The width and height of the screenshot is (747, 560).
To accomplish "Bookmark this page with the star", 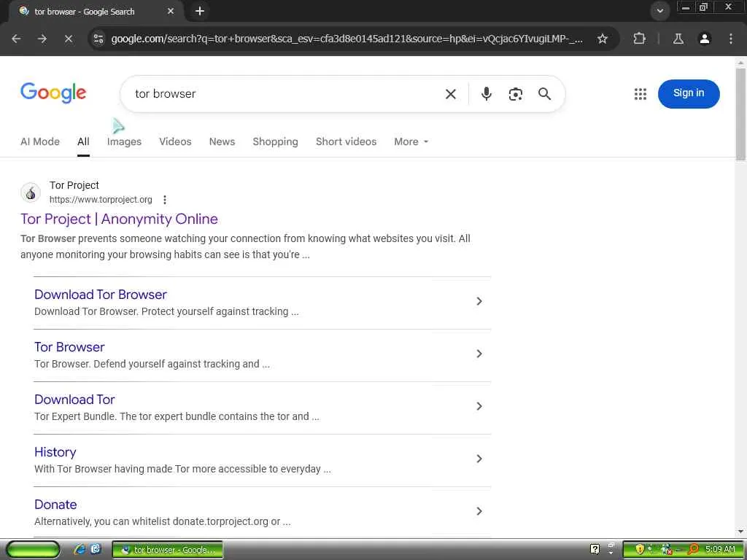I will pyautogui.click(x=603, y=39).
